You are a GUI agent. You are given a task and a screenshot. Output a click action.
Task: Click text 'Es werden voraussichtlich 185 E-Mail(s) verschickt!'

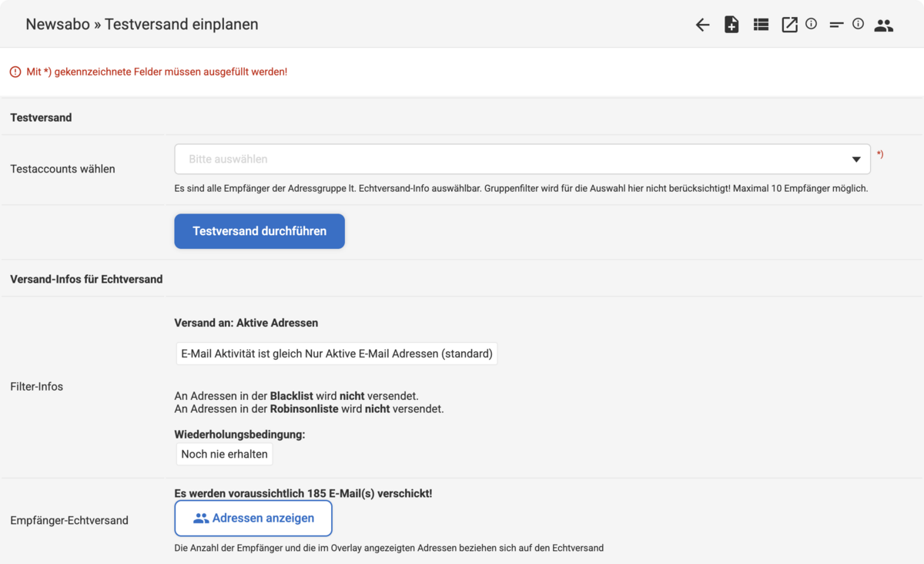(303, 493)
